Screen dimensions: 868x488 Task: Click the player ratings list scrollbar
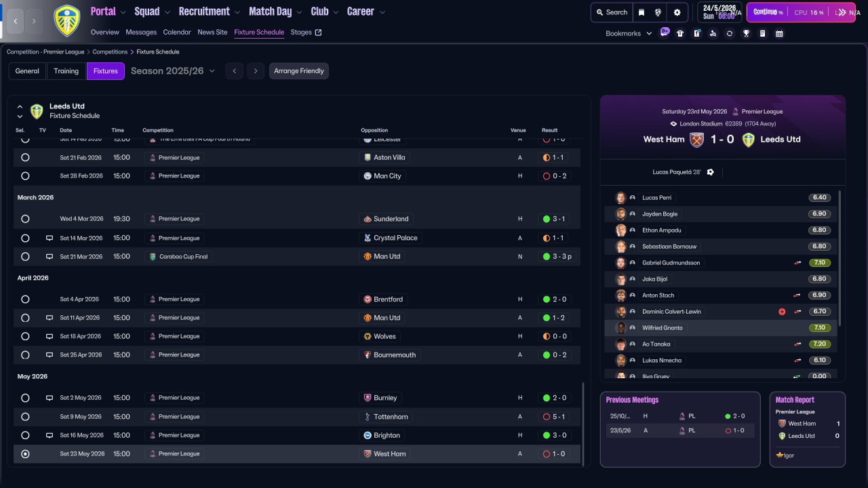point(840,258)
